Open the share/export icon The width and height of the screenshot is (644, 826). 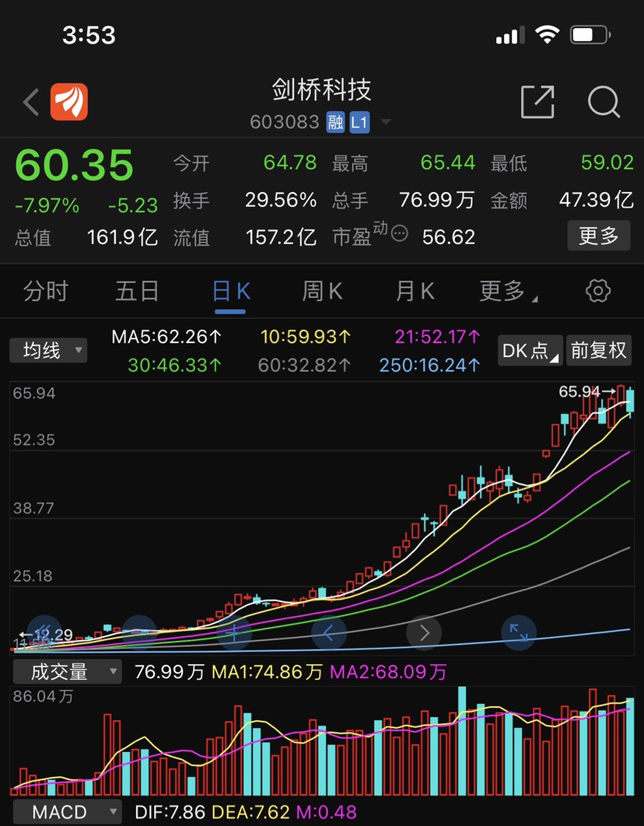537,102
